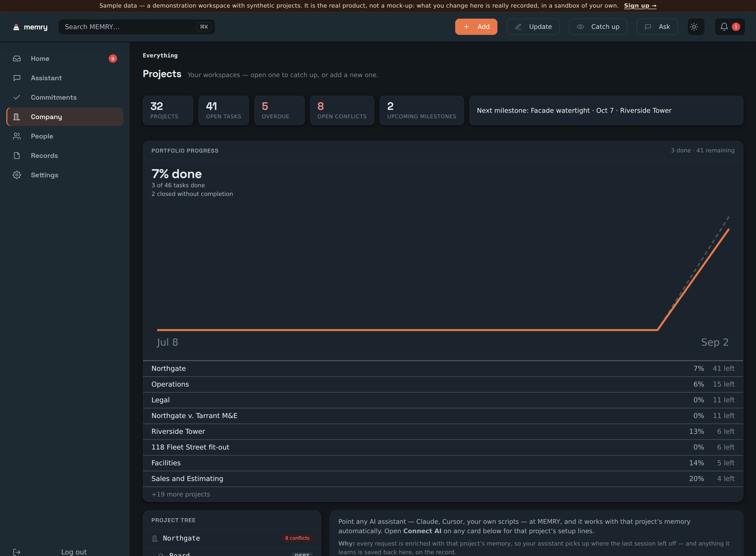
Task: Open the Northgate progress row
Action: pyautogui.click(x=443, y=368)
